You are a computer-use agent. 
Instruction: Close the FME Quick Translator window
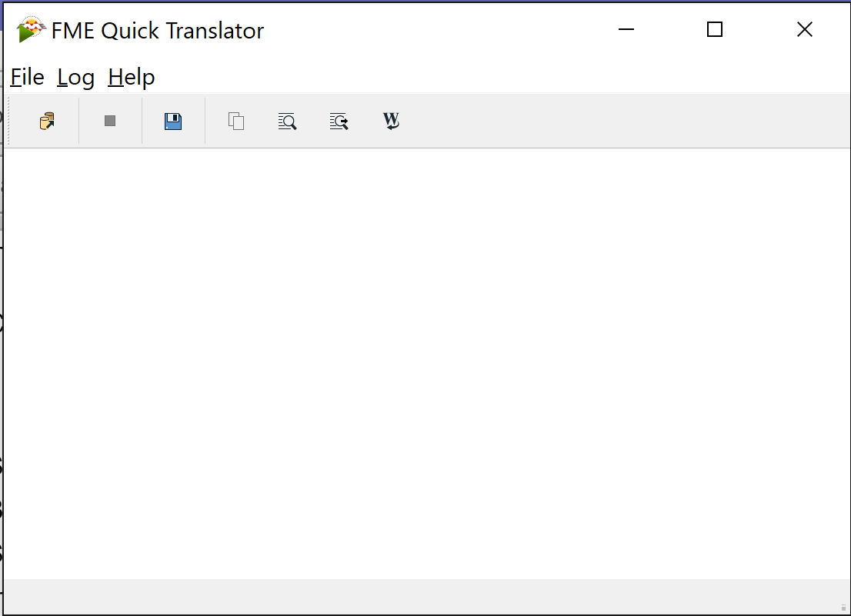(804, 30)
